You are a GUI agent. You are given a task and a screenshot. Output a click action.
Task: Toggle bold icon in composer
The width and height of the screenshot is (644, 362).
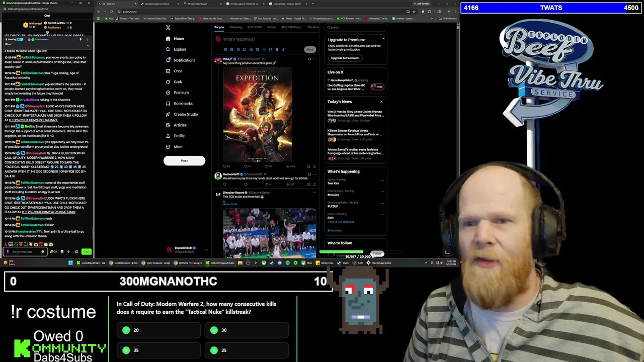(x=277, y=50)
